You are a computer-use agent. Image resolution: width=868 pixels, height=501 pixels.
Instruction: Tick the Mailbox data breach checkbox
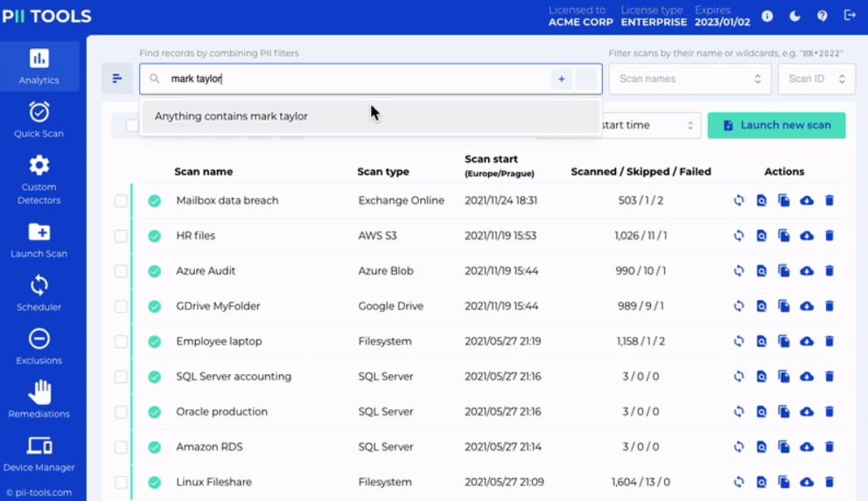point(121,200)
